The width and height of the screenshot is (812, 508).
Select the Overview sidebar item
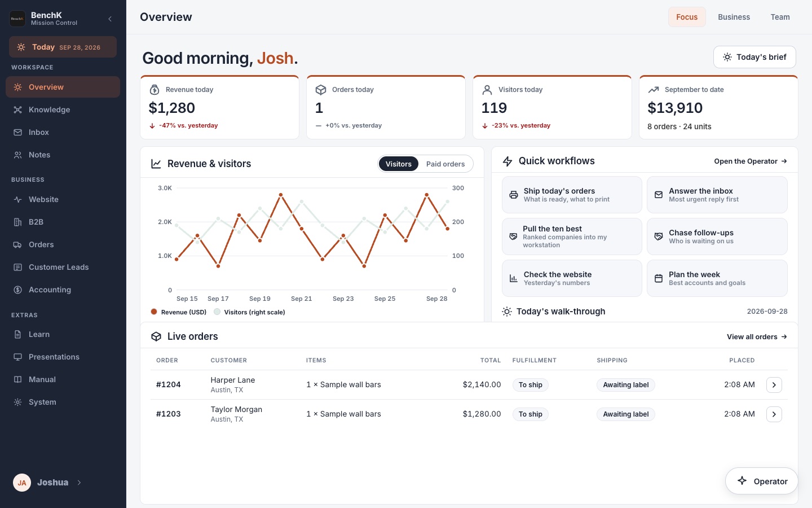63,87
